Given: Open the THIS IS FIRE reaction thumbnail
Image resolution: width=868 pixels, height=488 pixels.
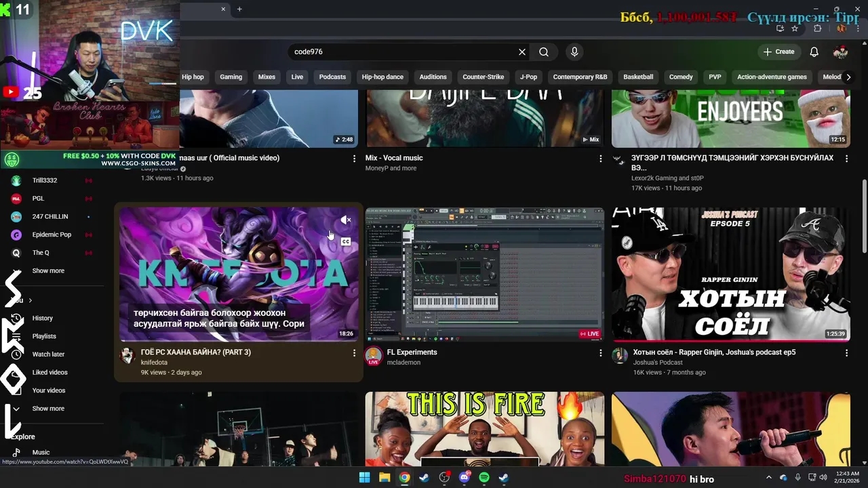Looking at the screenshot, I should 484,428.
